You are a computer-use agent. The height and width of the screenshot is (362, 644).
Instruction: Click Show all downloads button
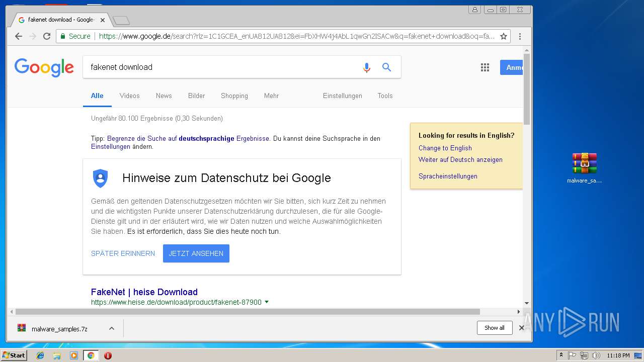pos(495,328)
